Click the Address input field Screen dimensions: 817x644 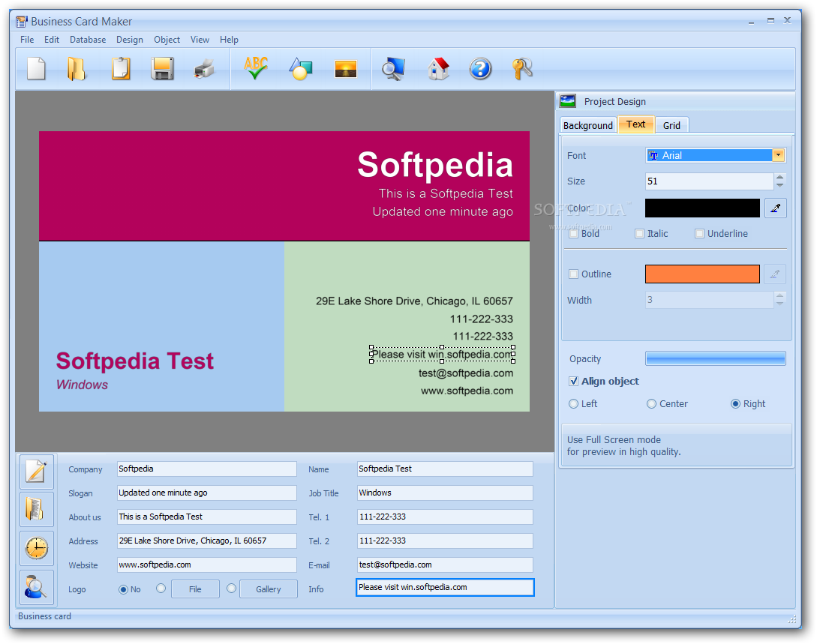(207, 541)
